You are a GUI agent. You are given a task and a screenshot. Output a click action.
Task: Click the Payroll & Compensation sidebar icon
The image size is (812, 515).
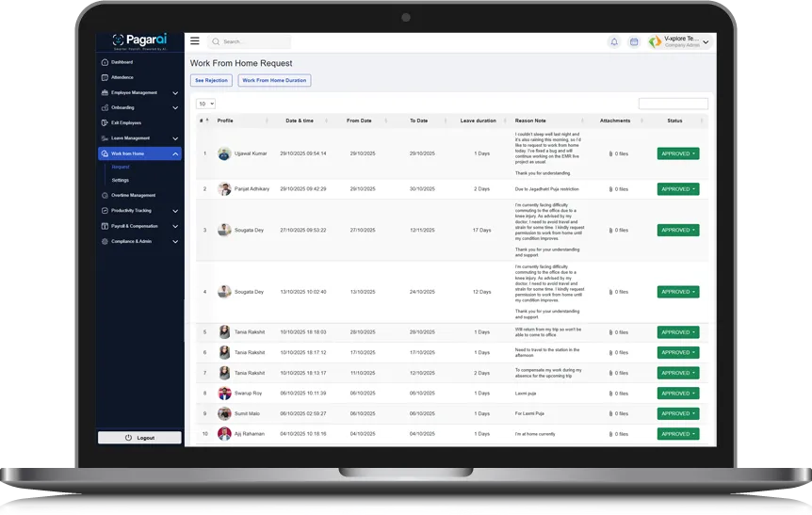(105, 226)
